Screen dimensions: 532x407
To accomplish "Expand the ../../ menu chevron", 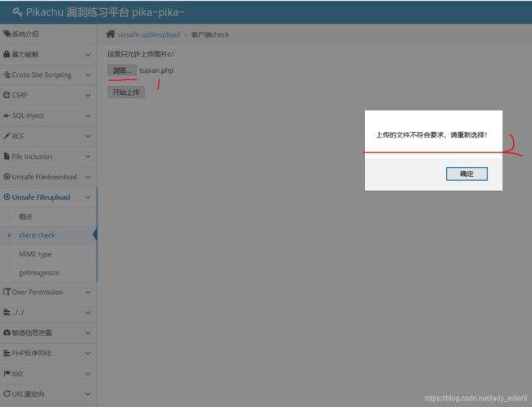I will click(x=88, y=312).
